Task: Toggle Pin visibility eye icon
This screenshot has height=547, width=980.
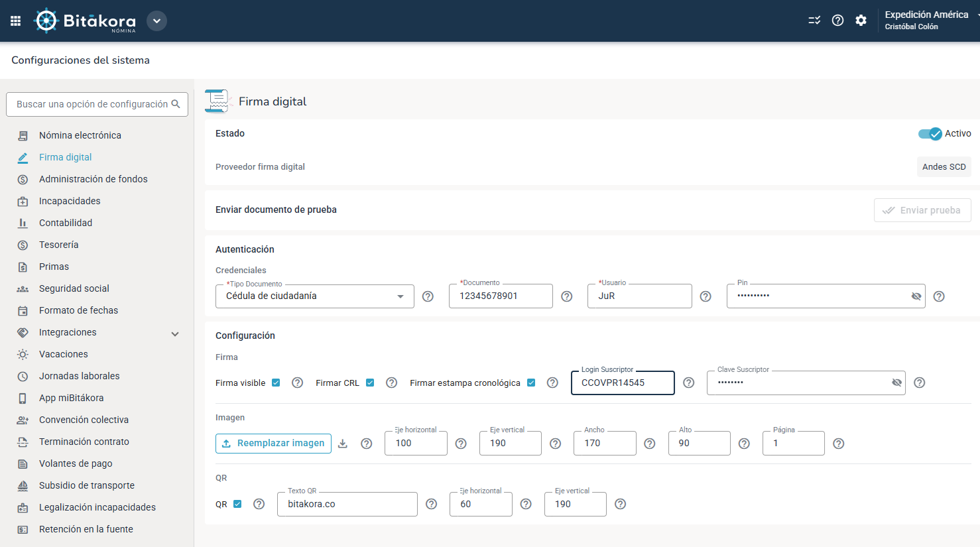Action: pyautogui.click(x=916, y=296)
